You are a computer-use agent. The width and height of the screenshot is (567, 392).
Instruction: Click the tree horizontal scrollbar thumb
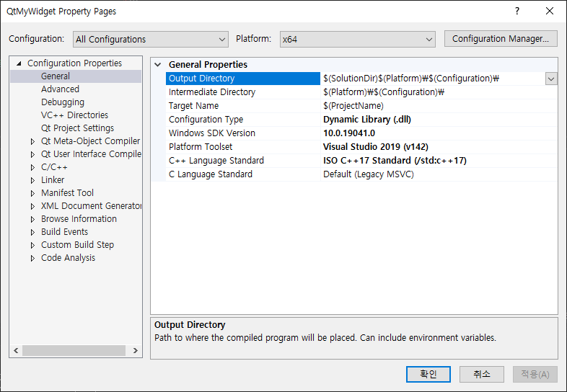pos(74,350)
